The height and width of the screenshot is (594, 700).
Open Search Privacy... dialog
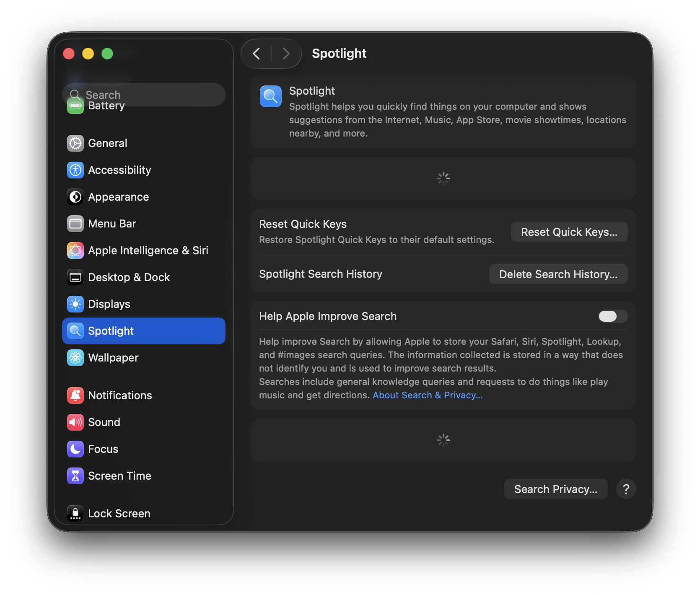tap(556, 489)
